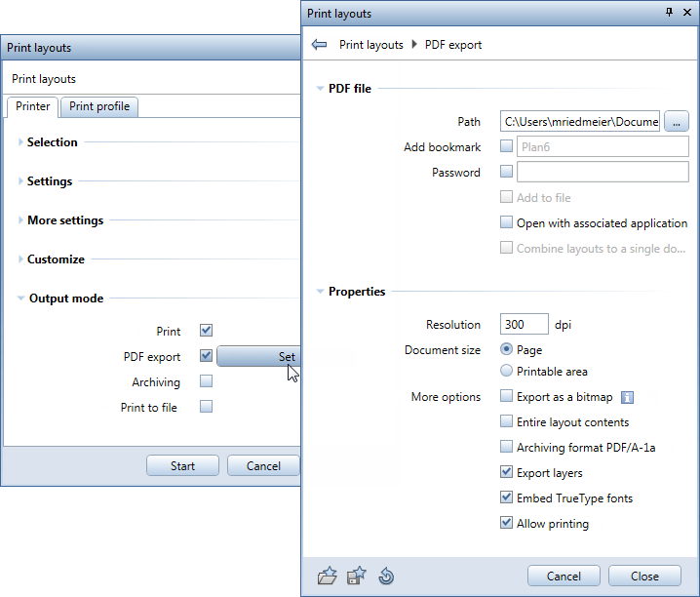700x597 pixels.
Task: Browse for PDF path with ellipsis button
Action: (678, 121)
